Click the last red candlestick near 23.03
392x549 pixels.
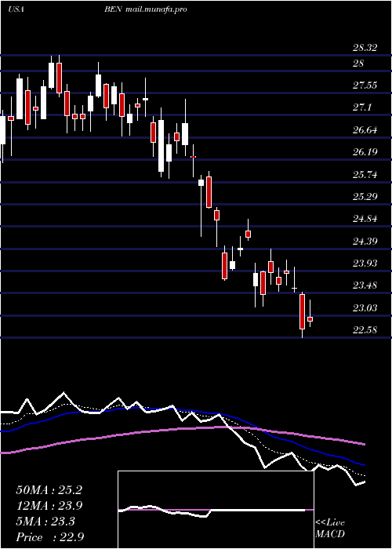tap(310, 319)
